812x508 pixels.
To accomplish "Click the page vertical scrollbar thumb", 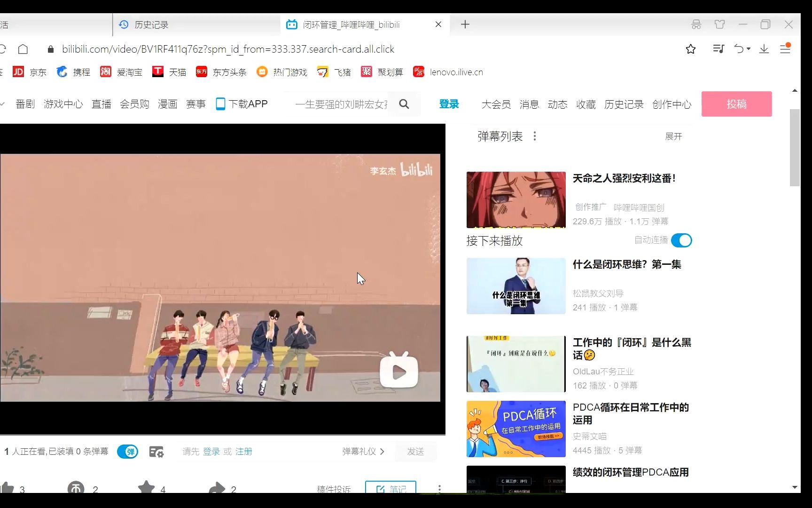I will click(x=795, y=148).
